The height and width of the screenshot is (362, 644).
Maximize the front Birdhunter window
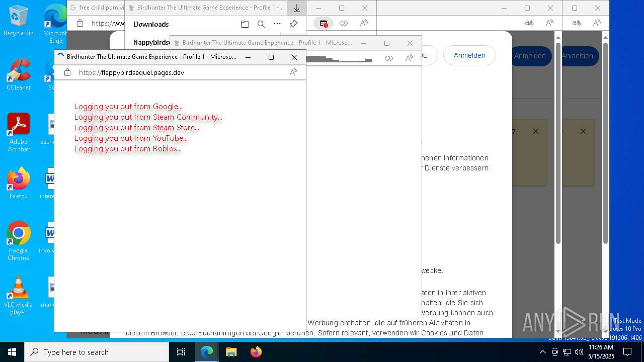click(x=271, y=57)
